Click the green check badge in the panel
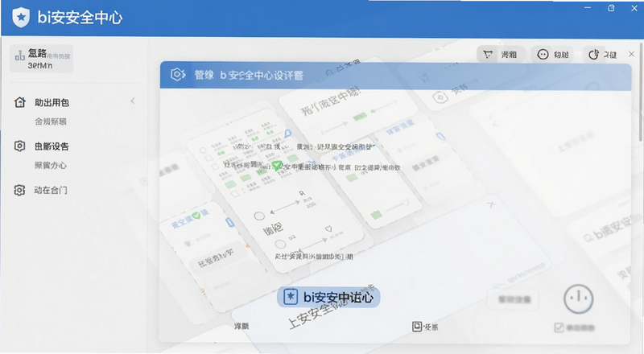644x354 pixels. click(x=277, y=166)
